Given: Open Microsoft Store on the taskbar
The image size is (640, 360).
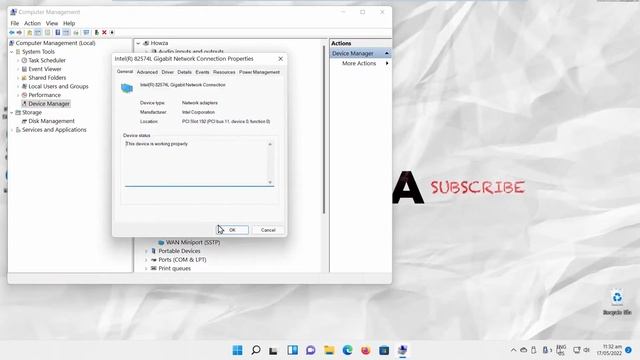Looking at the screenshot, I should (384, 350).
